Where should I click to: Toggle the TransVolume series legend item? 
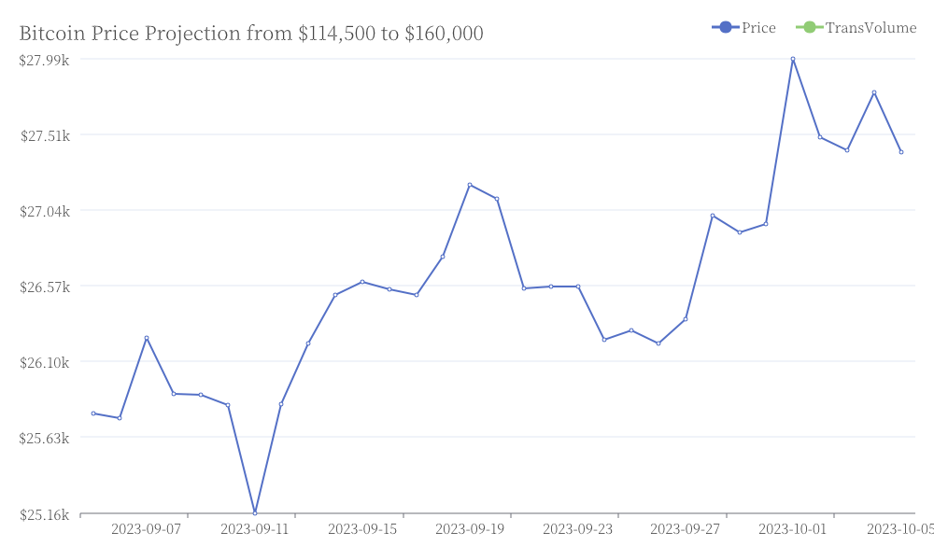coord(856,27)
